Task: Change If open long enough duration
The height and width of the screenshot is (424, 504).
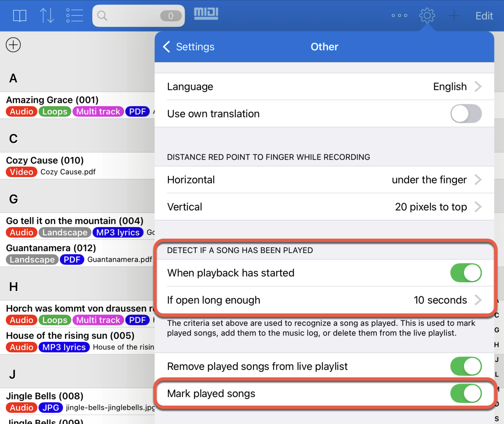Action: [x=324, y=300]
